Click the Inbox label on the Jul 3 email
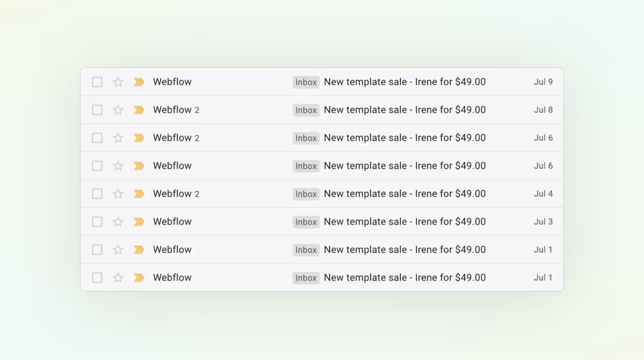 306,221
